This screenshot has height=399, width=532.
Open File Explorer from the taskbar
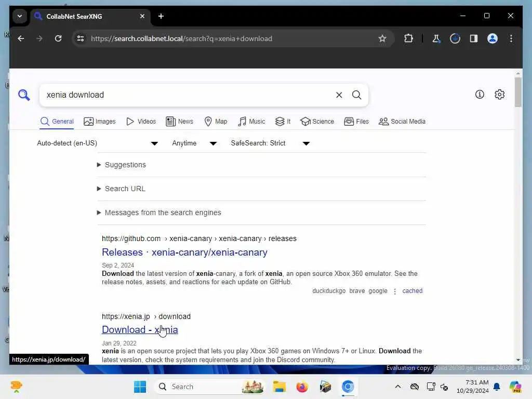[279, 387]
